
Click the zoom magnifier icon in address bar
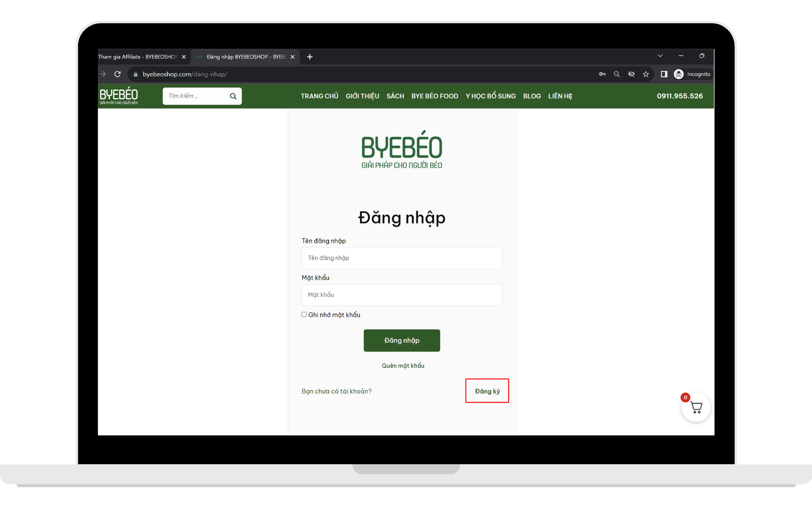click(x=617, y=74)
